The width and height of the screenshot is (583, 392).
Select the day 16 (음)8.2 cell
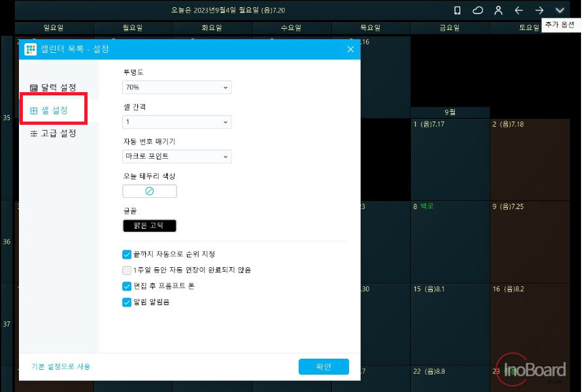[x=530, y=324]
